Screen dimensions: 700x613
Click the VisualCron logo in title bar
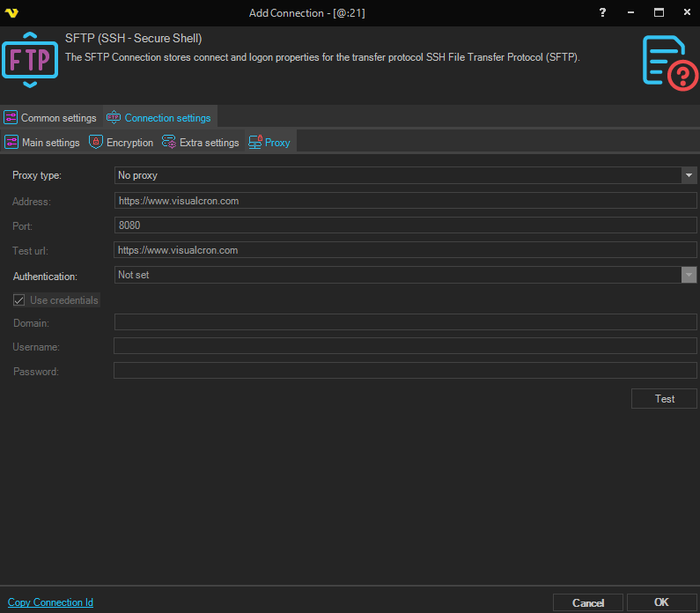coord(11,12)
